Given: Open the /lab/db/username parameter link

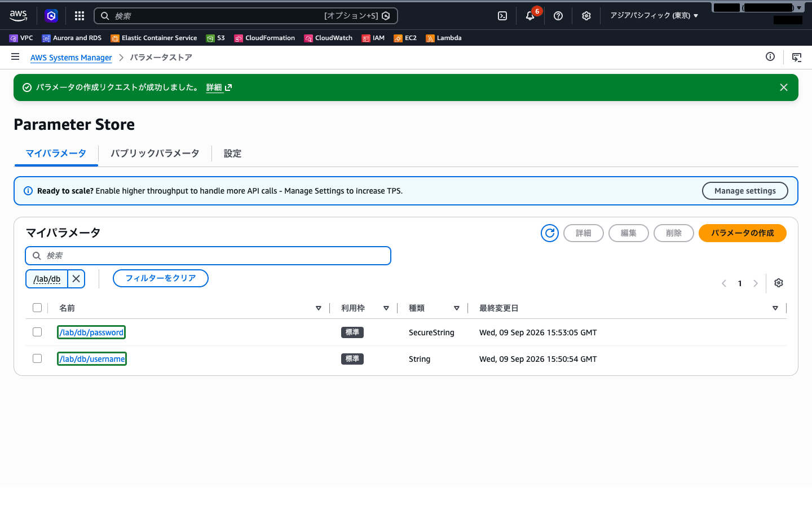Looking at the screenshot, I should coord(92,359).
